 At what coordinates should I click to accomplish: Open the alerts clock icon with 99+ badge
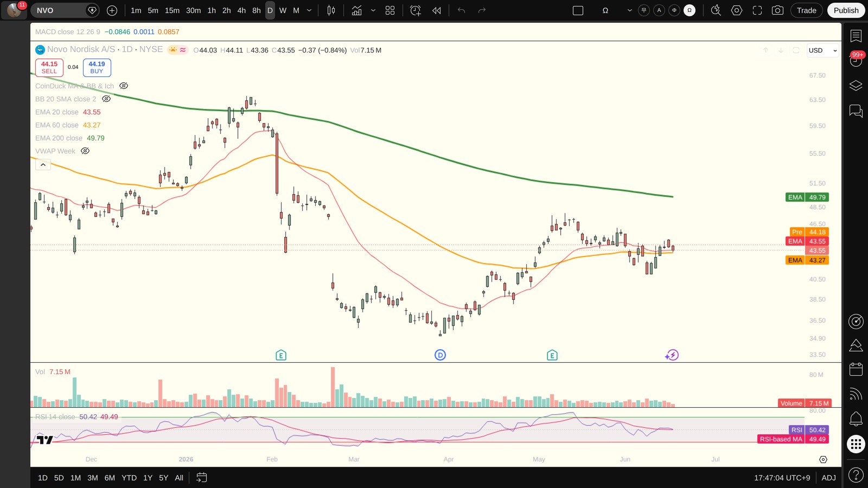pyautogui.click(x=856, y=60)
